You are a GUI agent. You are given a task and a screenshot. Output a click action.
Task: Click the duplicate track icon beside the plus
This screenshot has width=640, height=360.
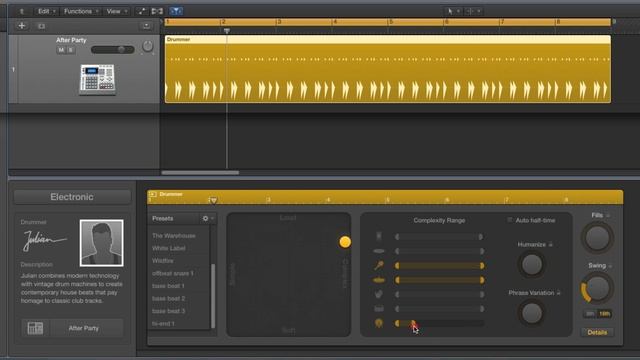pos(41,26)
